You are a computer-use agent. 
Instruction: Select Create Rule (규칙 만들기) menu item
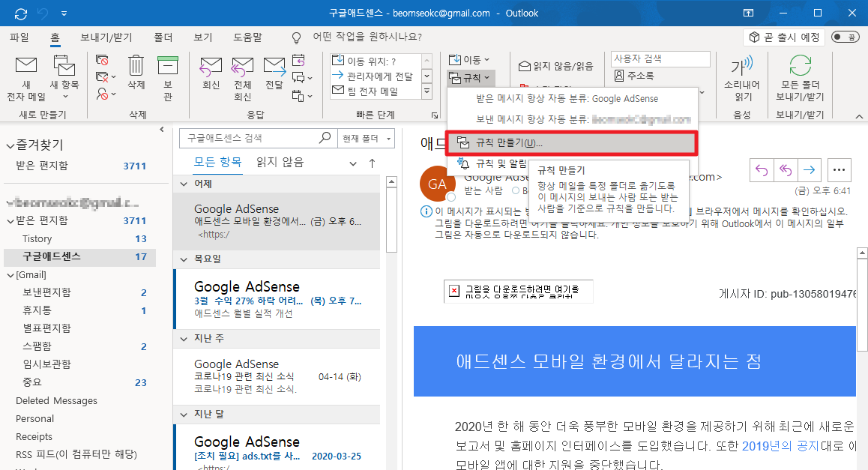pos(571,143)
